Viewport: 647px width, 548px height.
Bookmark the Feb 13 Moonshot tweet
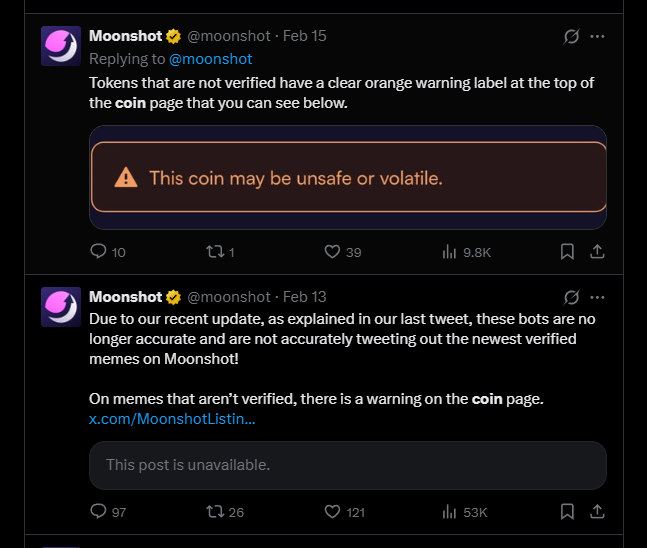[567, 512]
